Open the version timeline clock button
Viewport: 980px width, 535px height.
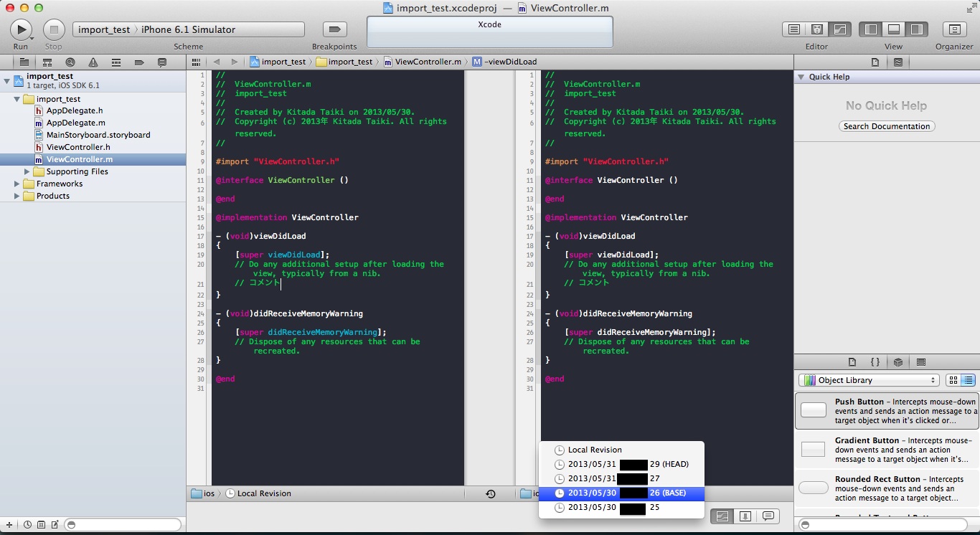coord(491,493)
